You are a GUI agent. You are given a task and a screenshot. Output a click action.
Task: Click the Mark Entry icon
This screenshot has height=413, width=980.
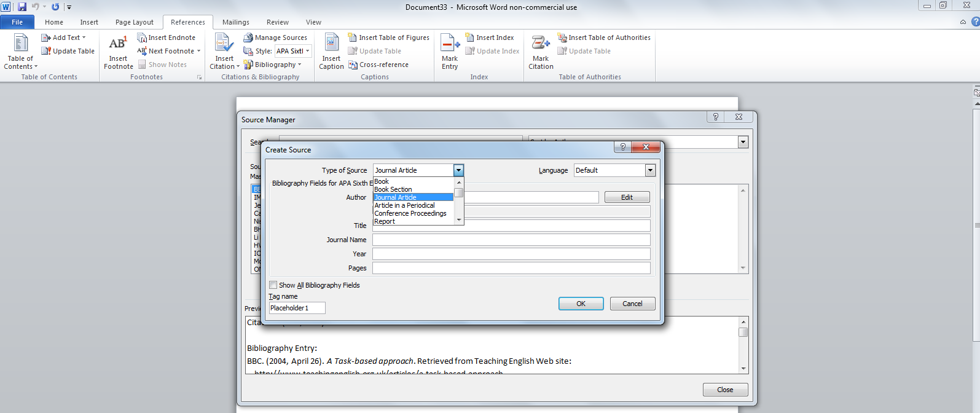coord(450,44)
